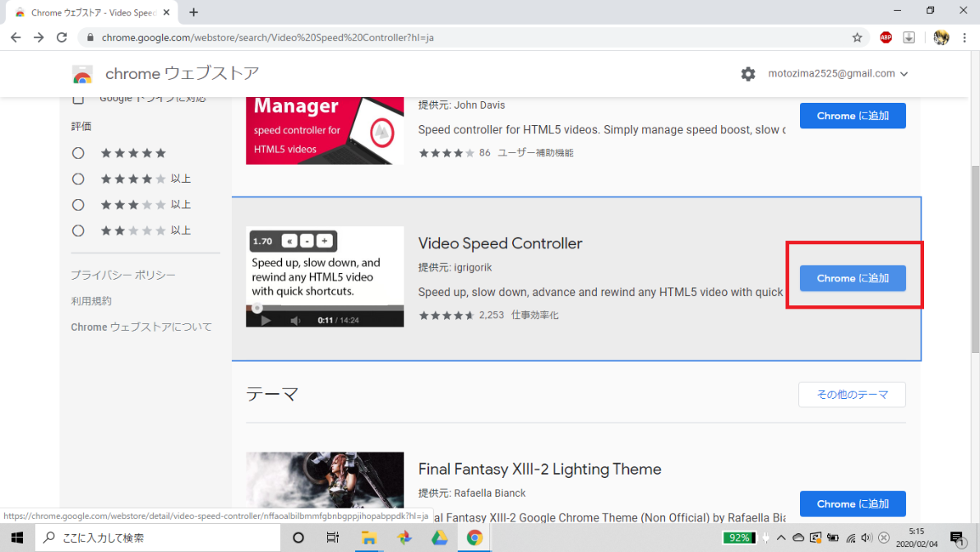Click the Final Fantasy theme thumbnail
The height and width of the screenshot is (552, 980).
click(x=325, y=480)
